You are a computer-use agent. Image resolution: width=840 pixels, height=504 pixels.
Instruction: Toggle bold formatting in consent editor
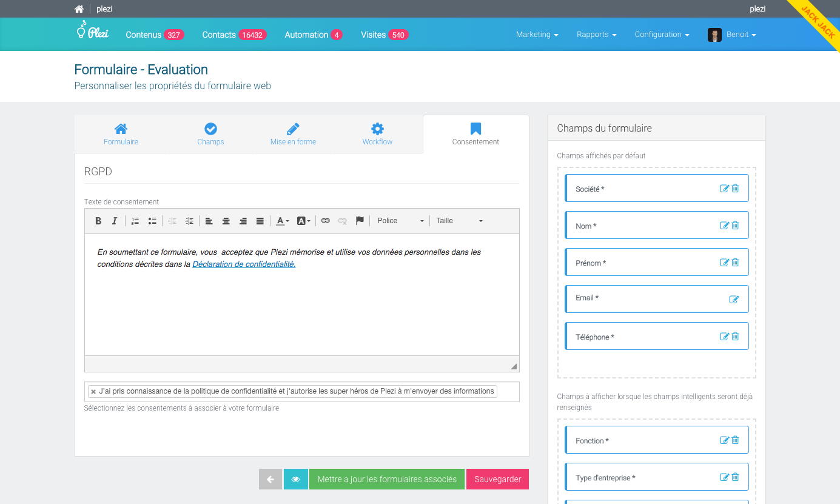coord(98,221)
